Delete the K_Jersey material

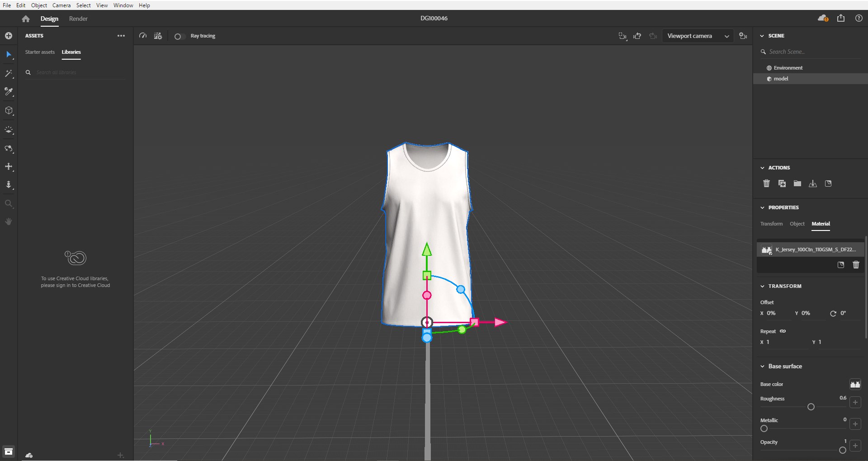click(856, 265)
